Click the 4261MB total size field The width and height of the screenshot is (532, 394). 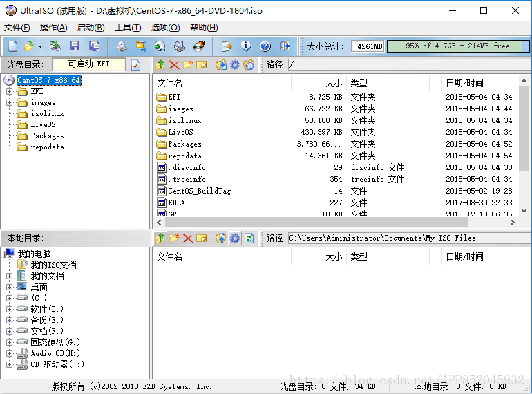click(368, 46)
